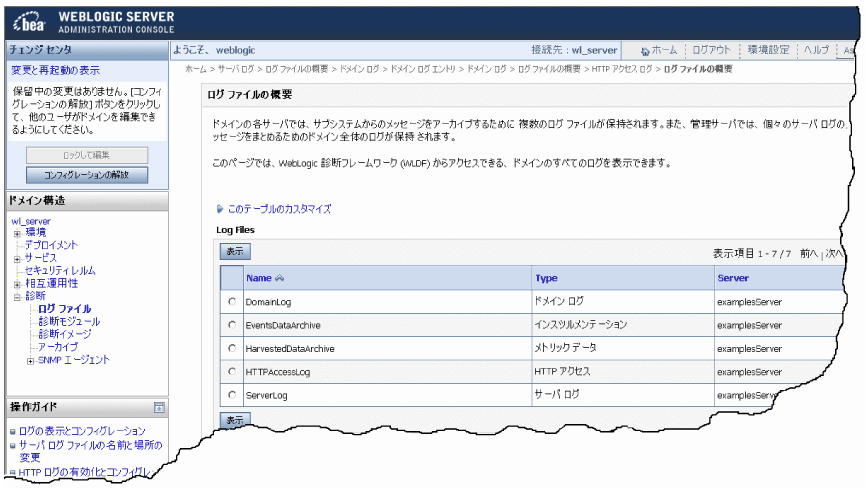Click 前へ pagination link
The height and width of the screenshot is (488, 867).
tap(808, 253)
